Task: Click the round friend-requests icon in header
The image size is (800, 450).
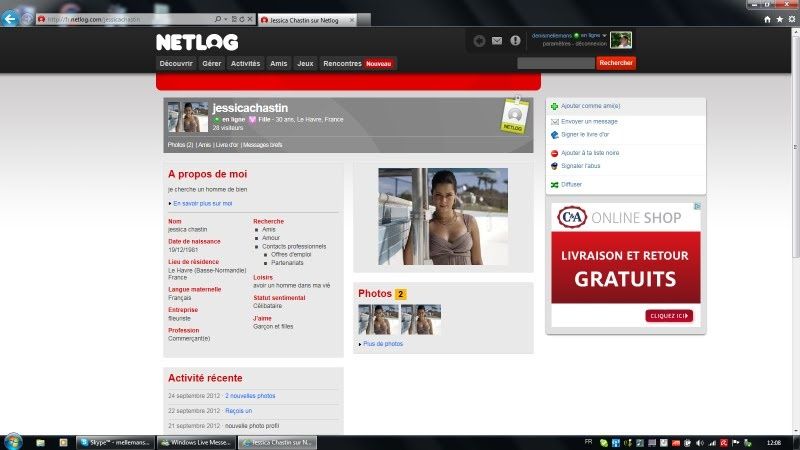Action: pos(479,41)
